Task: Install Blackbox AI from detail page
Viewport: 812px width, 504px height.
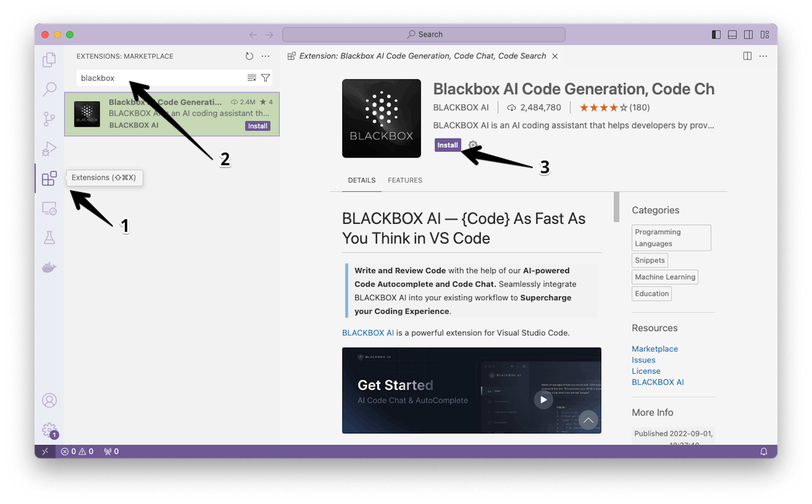Action: 447,145
